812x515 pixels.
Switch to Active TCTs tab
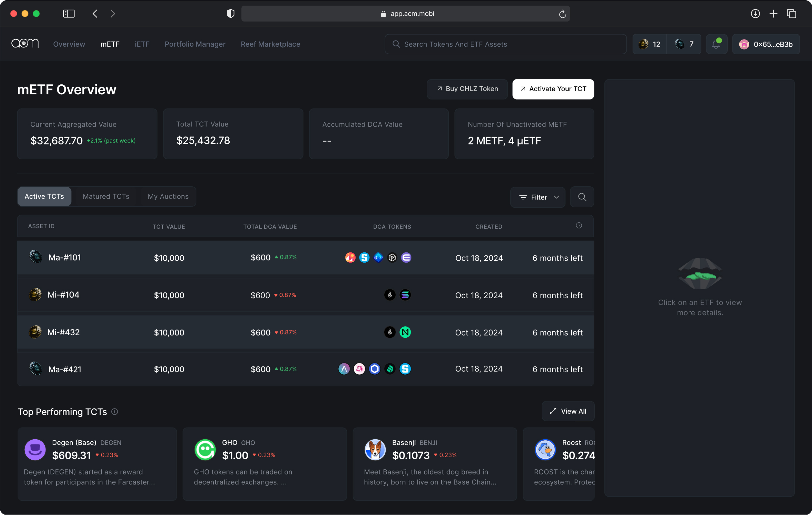44,196
